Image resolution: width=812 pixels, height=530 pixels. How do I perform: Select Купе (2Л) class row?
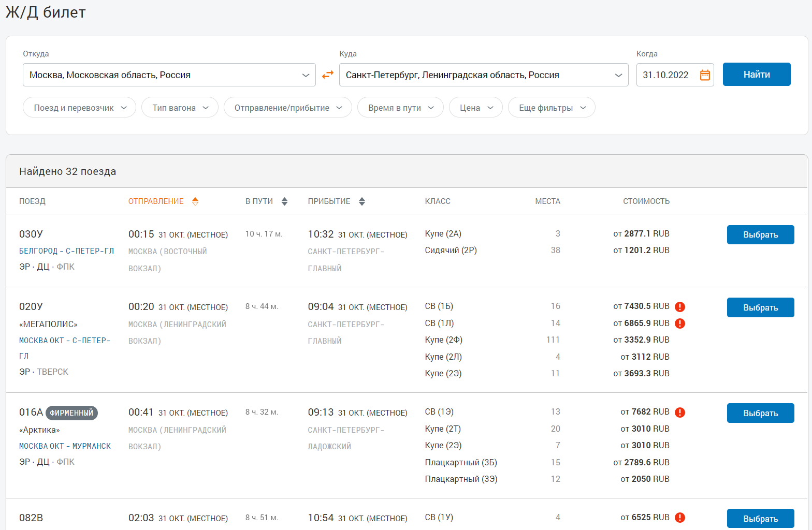point(444,357)
